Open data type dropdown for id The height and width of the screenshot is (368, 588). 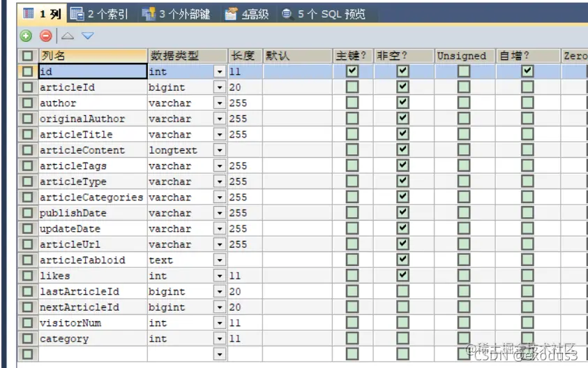coord(220,71)
